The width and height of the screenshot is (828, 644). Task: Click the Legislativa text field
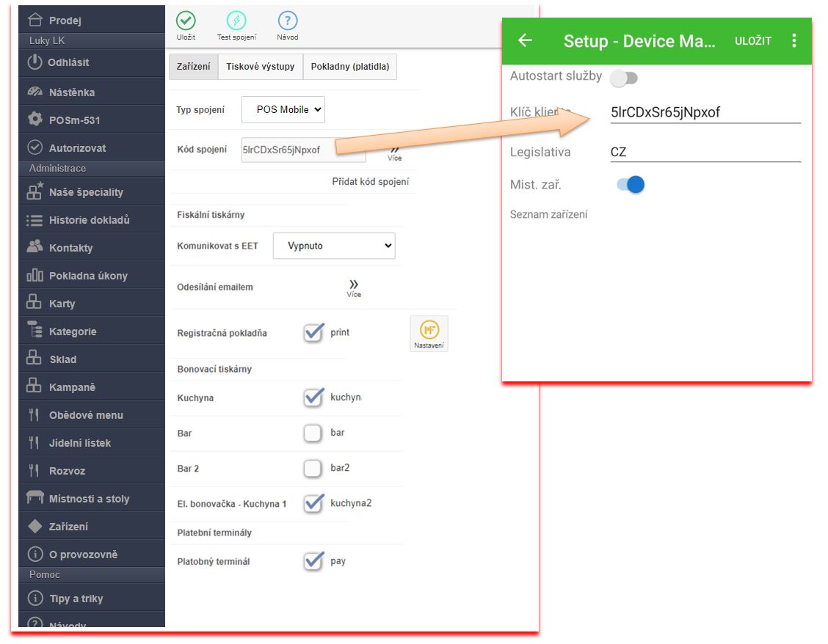(705, 153)
